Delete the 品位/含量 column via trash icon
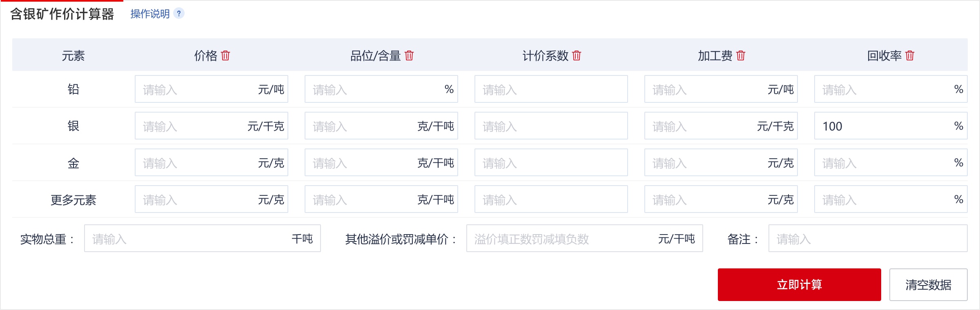Image resolution: width=980 pixels, height=310 pixels. pos(409,55)
